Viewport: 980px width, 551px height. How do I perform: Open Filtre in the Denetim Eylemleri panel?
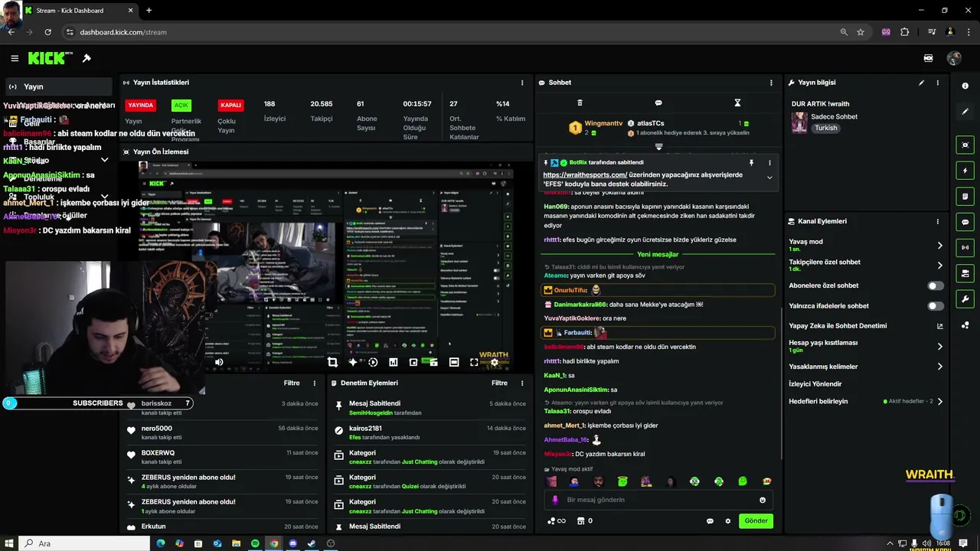(499, 383)
